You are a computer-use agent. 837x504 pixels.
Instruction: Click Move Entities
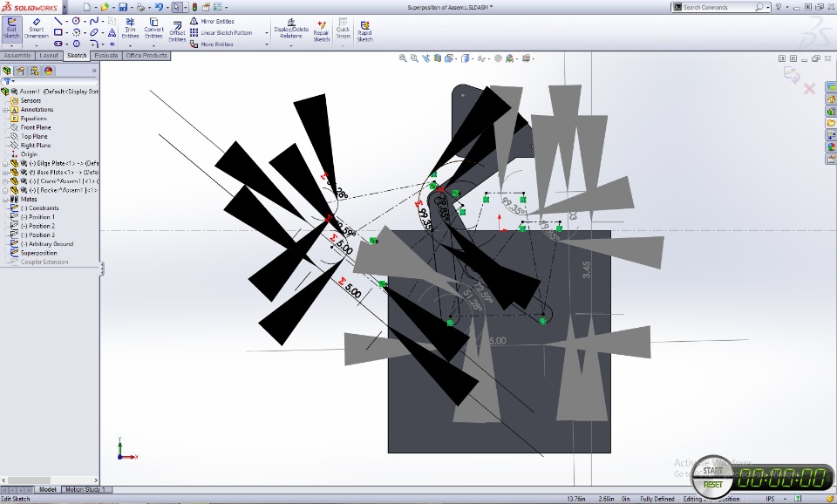tap(212, 44)
